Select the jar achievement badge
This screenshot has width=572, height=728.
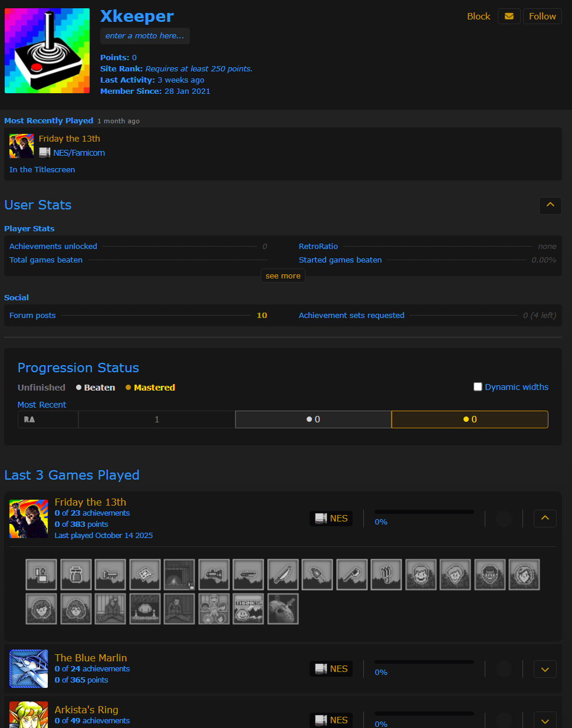click(75, 575)
